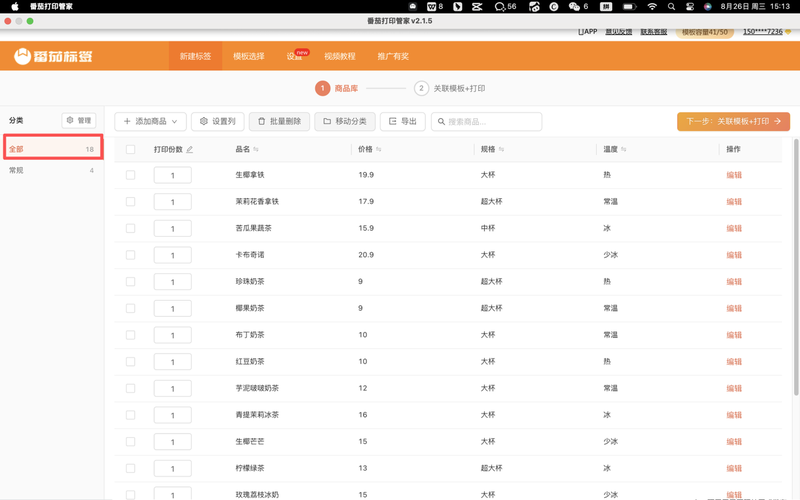Screen dimensions: 800x500
Task: Click the 联系客服 link
Action: (654, 32)
